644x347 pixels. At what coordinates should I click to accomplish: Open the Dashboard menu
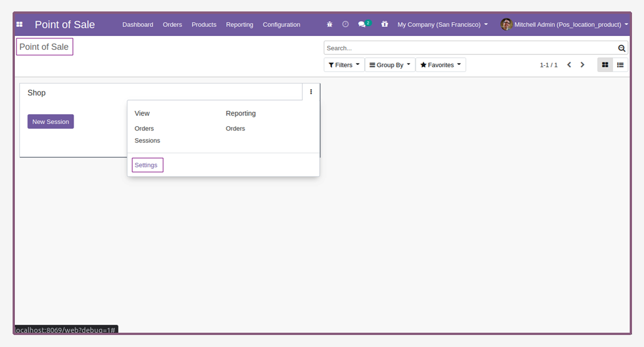tap(138, 25)
